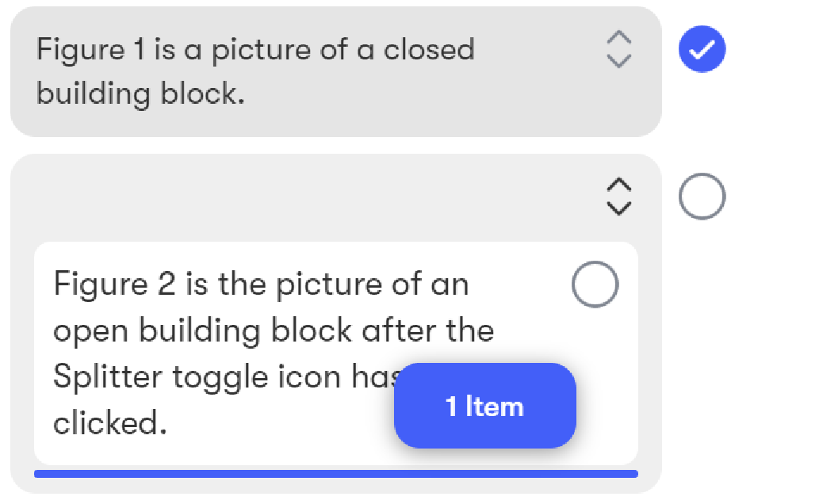Click the blue "1 Item" badge
Image resolution: width=819 pixels, height=504 pixels.
(484, 406)
